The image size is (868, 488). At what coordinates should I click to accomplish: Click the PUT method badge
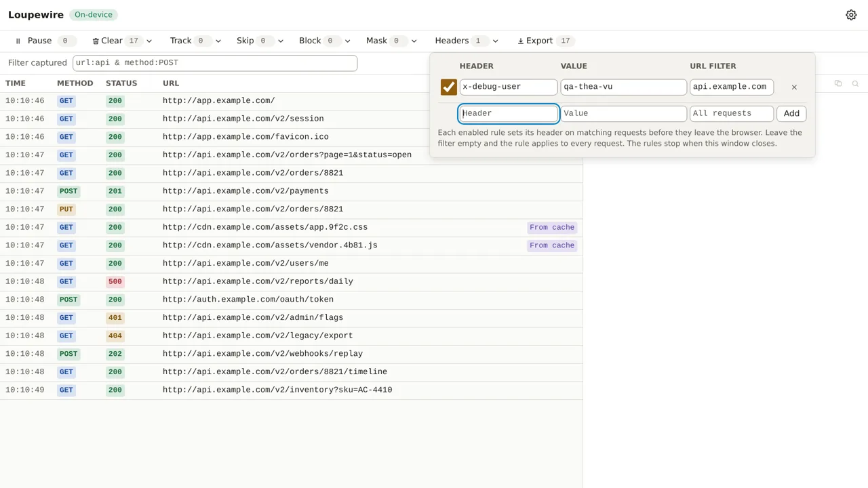coord(66,209)
